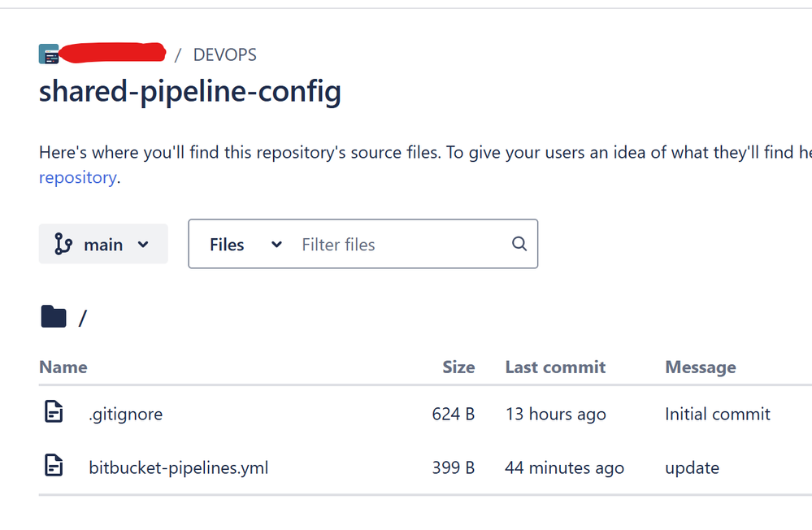Click the Name column header

(x=63, y=367)
